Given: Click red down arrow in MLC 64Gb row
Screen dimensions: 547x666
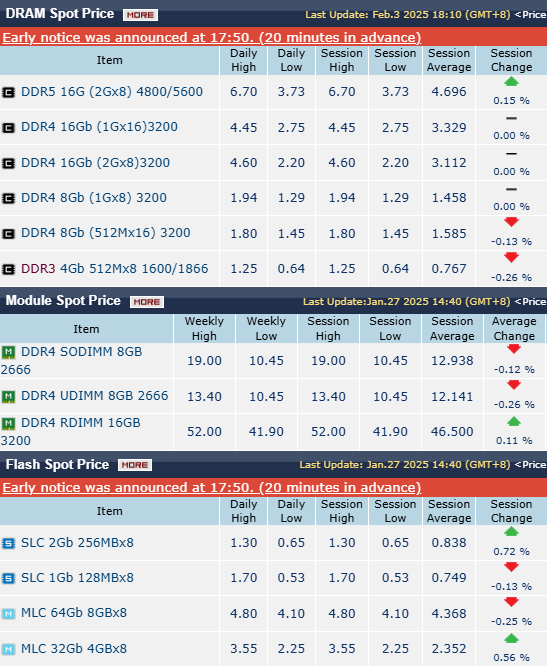Looking at the screenshot, I should coord(511,602).
